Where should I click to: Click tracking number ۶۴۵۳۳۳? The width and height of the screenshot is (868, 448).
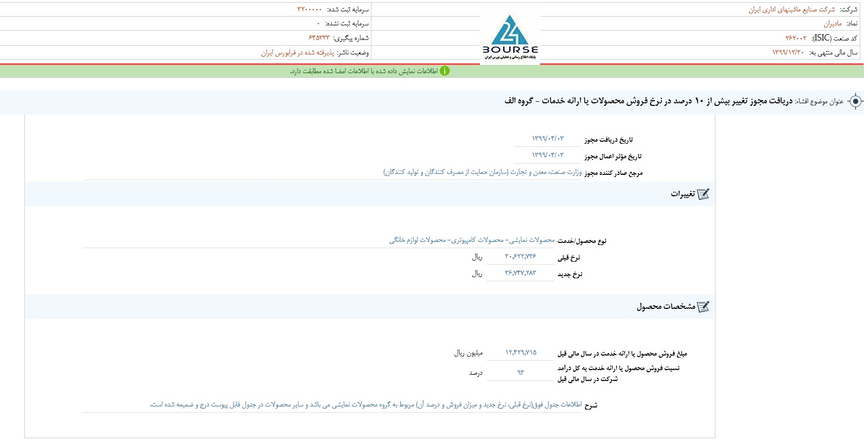[x=319, y=38]
